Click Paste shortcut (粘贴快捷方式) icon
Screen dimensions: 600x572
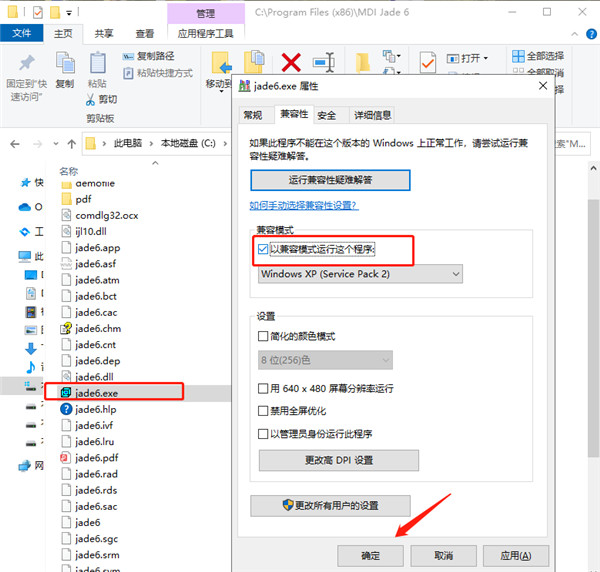(x=128, y=73)
